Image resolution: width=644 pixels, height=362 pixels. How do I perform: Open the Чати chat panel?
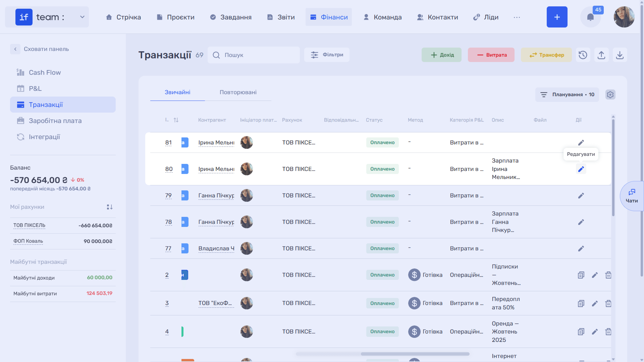coord(632,196)
